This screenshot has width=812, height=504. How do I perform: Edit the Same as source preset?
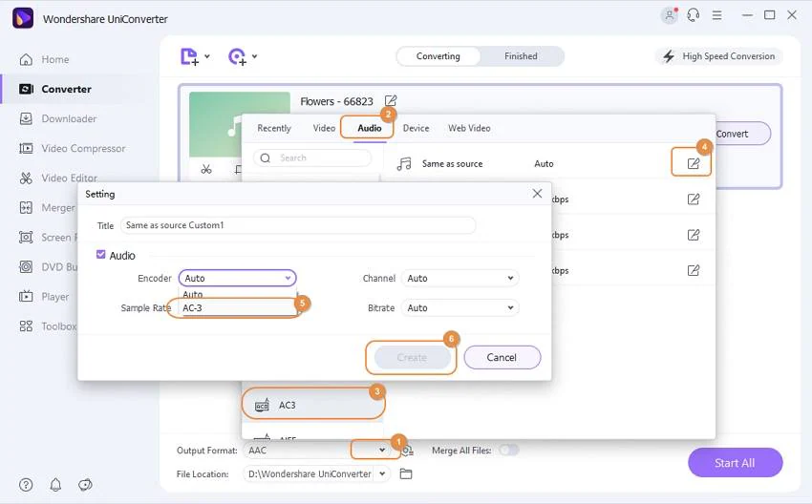(693, 163)
